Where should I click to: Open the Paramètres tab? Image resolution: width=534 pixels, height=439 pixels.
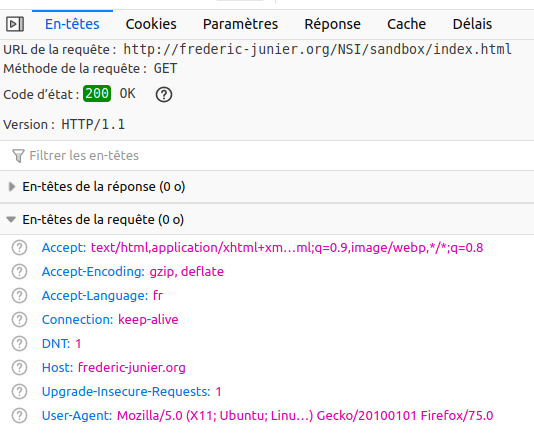coord(240,24)
